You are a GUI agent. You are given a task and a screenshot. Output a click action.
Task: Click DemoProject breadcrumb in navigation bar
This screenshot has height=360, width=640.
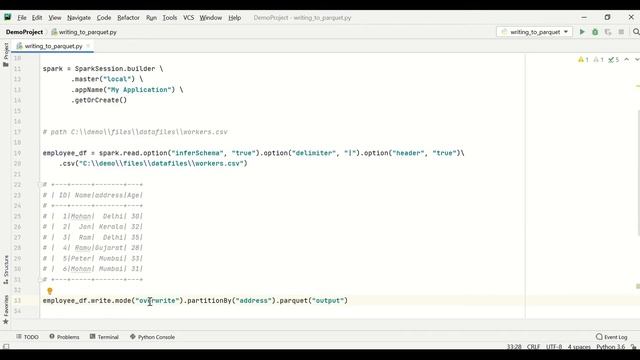point(24,32)
